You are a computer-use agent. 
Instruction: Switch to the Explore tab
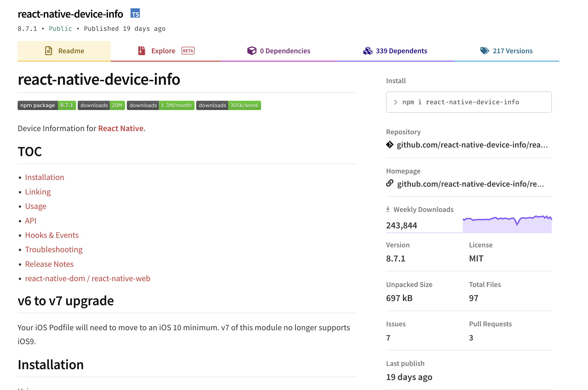(x=163, y=51)
